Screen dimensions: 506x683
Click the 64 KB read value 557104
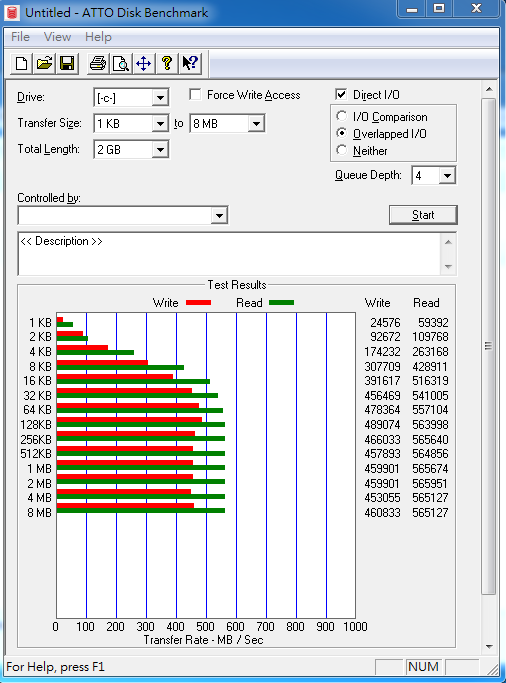[430, 410]
